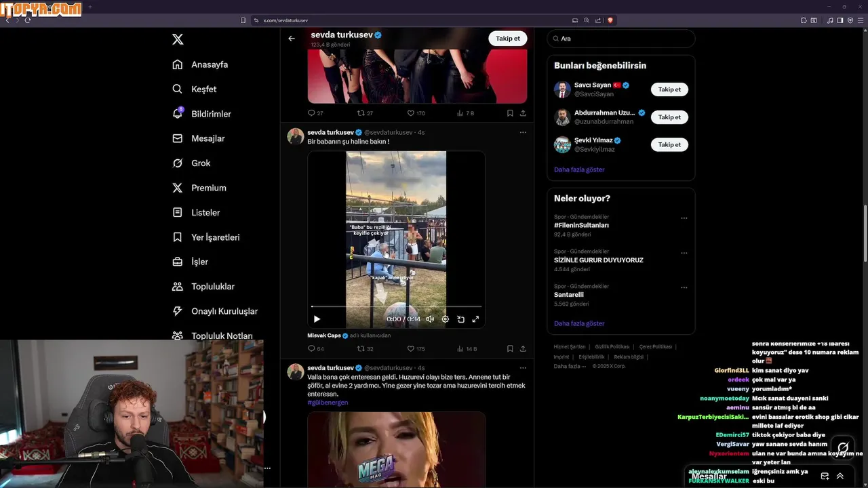This screenshot has height=488, width=868.
Task: Repost the post with 32 reposts
Action: coord(366,349)
